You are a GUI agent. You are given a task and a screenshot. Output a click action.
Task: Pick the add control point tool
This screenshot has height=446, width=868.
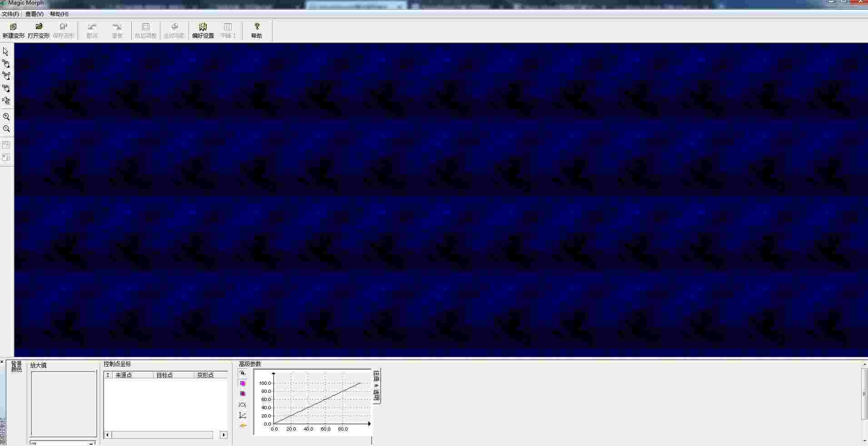pyautogui.click(x=6, y=64)
